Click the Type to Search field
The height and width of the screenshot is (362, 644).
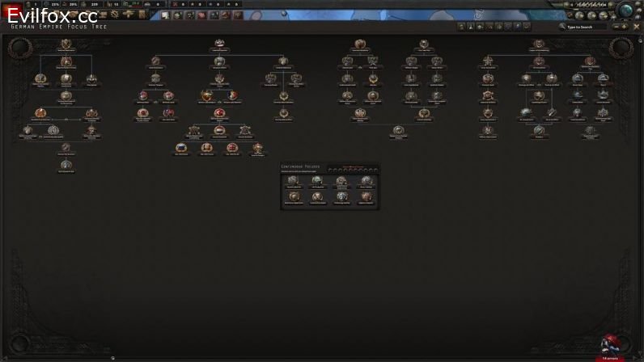pos(586,27)
